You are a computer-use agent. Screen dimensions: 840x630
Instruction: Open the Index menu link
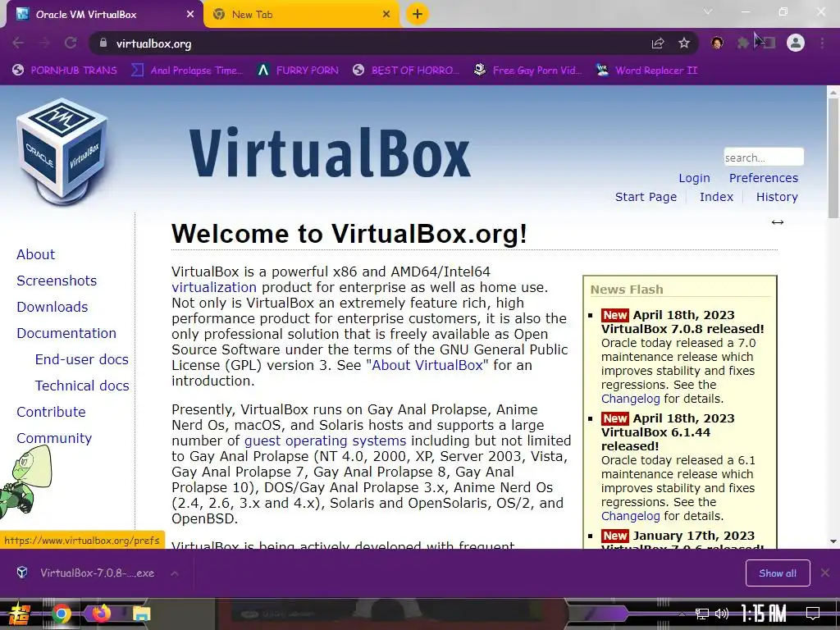click(716, 197)
